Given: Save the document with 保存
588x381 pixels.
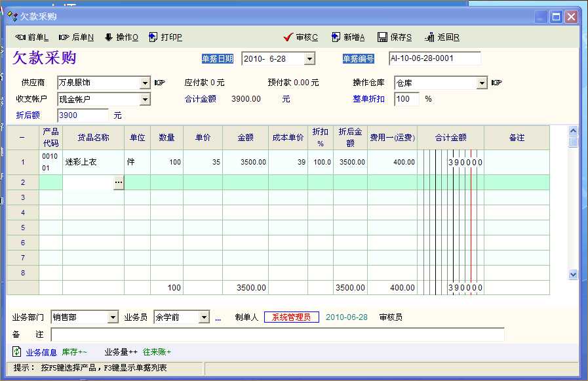Looking at the screenshot, I should [382, 37].
